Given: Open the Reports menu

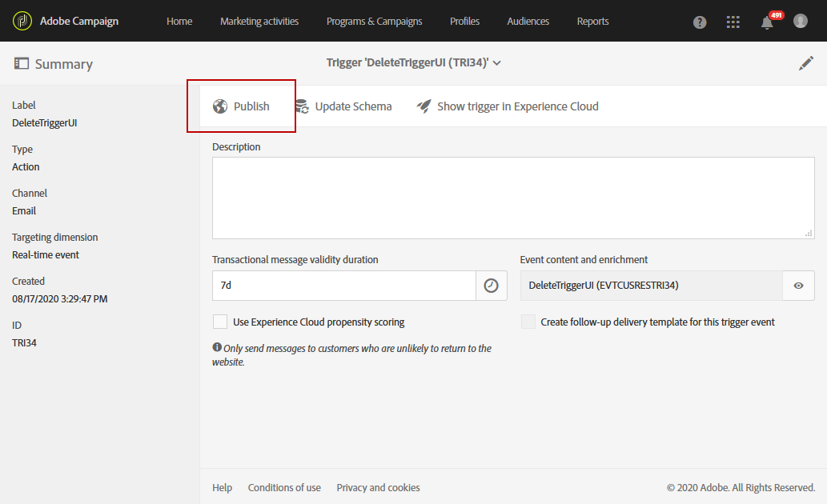Looking at the screenshot, I should coord(592,21).
